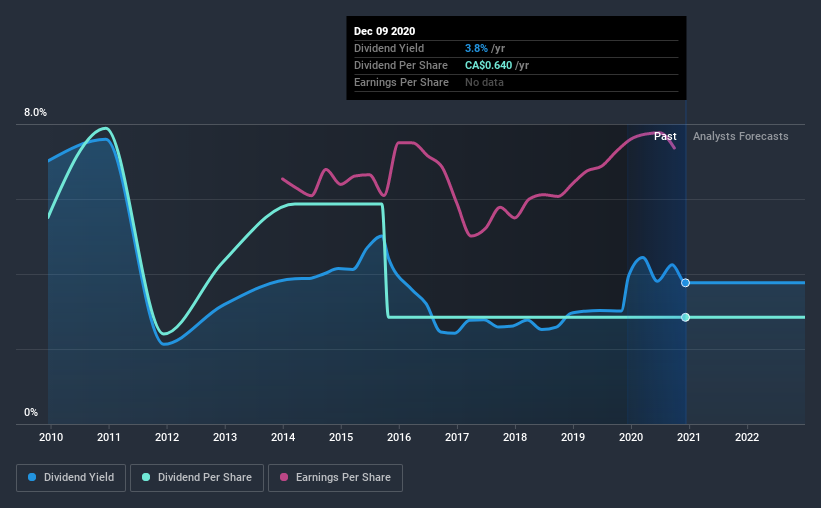This screenshot has height=508, width=821.
Task: Select the 2016 year label on axis
Action: tap(399, 437)
